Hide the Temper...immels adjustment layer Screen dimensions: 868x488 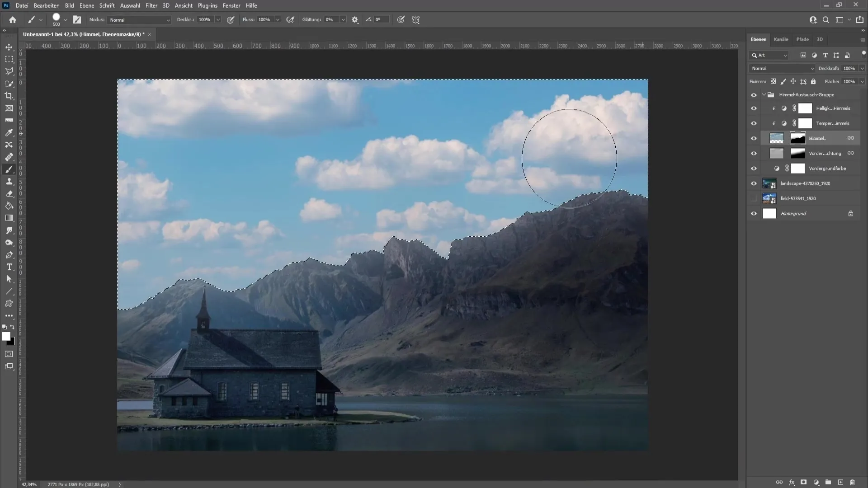(754, 123)
